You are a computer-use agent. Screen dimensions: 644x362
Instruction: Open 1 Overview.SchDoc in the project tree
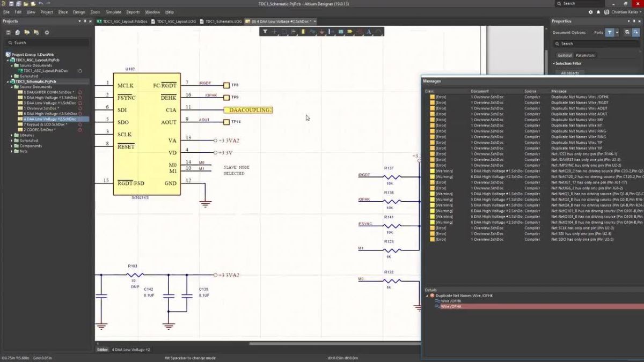pyautogui.click(x=40, y=108)
